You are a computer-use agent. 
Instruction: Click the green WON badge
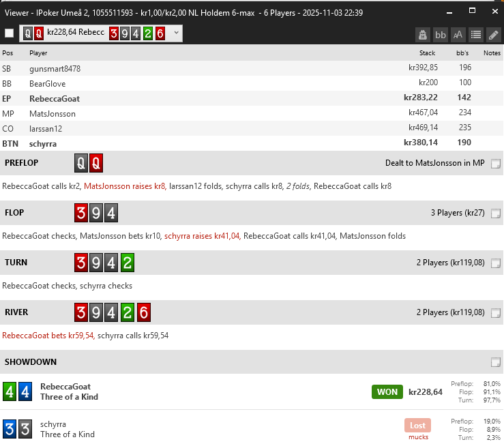point(387,391)
